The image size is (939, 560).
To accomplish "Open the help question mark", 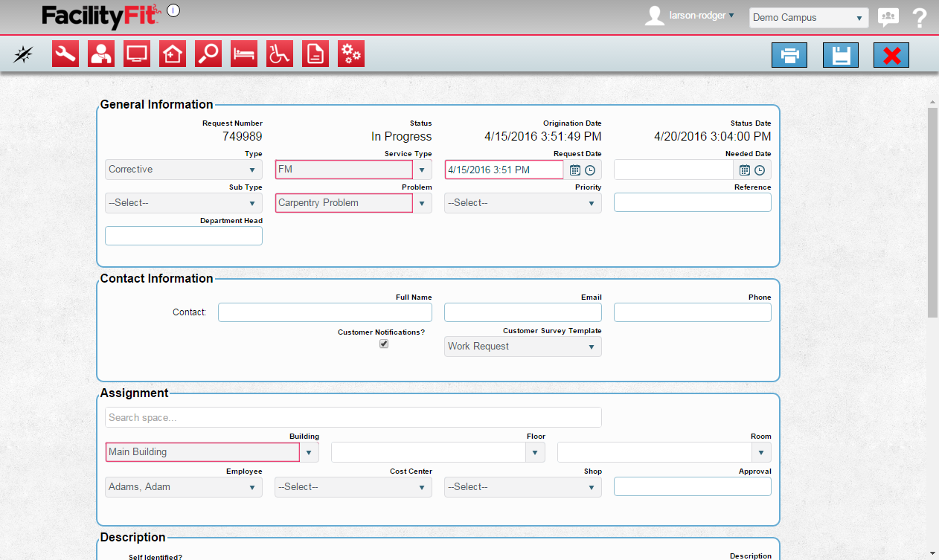I will (920, 18).
